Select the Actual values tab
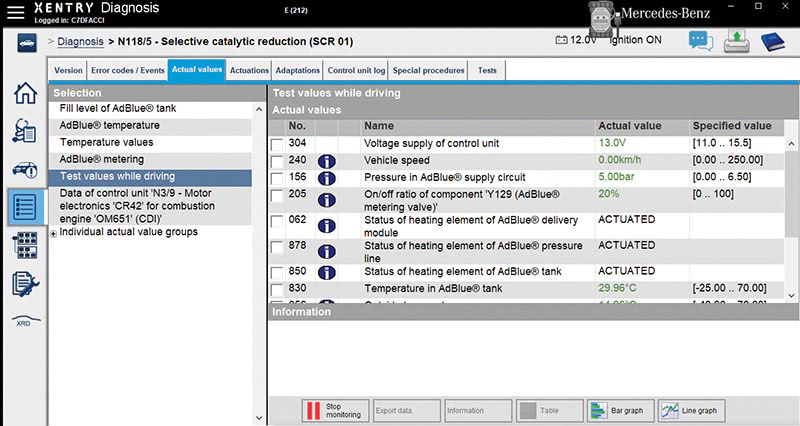 point(197,70)
